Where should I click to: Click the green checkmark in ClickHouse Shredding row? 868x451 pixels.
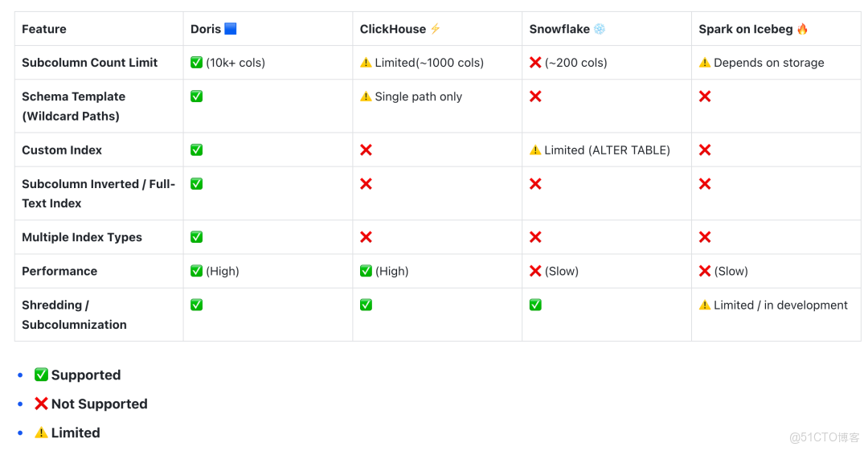tap(366, 305)
